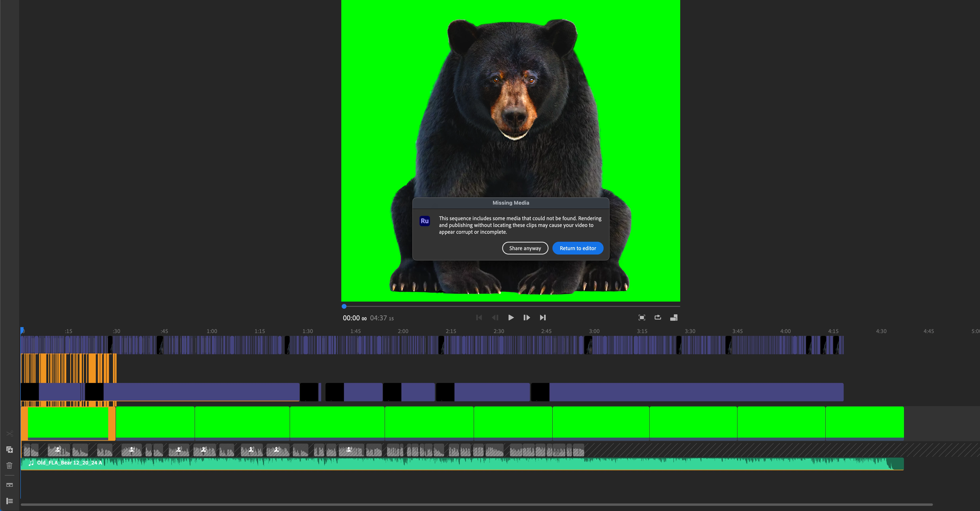Click Share anyway in Missing Media dialog
Image resolution: width=980 pixels, height=511 pixels.
pos(525,248)
